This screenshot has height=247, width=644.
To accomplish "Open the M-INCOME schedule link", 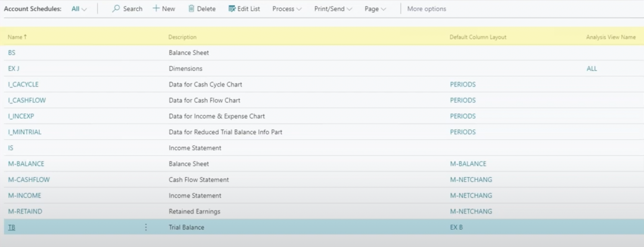I will [x=24, y=195].
